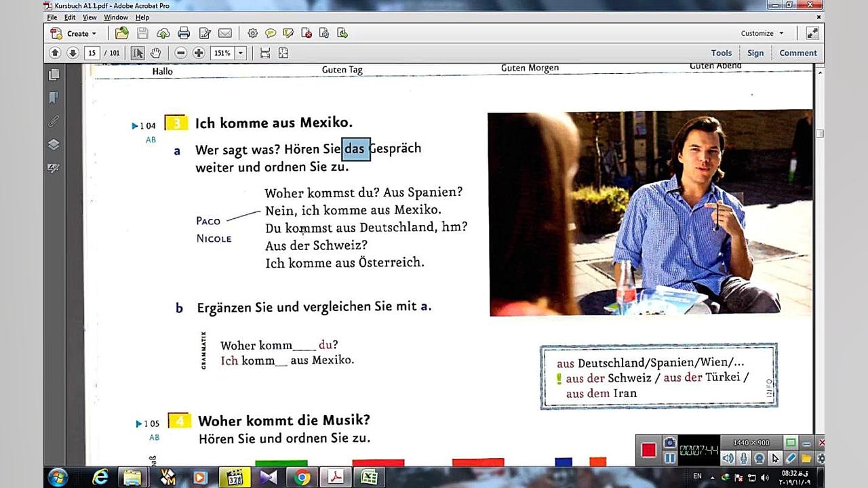Go to previous page arrow
Image resolution: width=868 pixels, height=488 pixels.
(56, 53)
